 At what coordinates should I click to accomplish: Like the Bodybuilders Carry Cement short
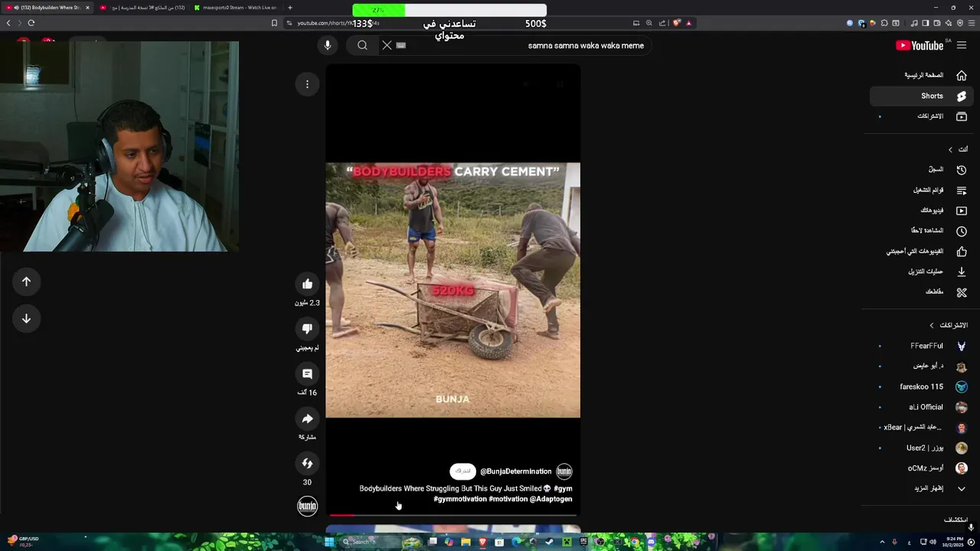(x=307, y=284)
